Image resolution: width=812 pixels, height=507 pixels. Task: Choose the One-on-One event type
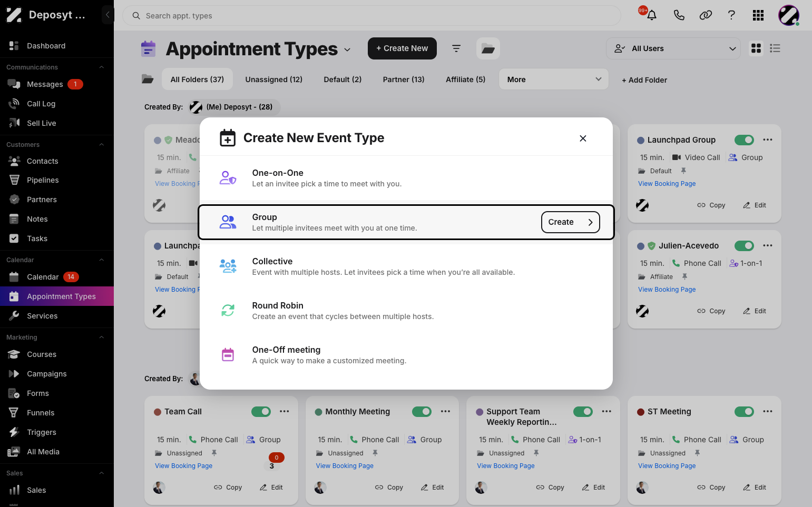coord(406,178)
